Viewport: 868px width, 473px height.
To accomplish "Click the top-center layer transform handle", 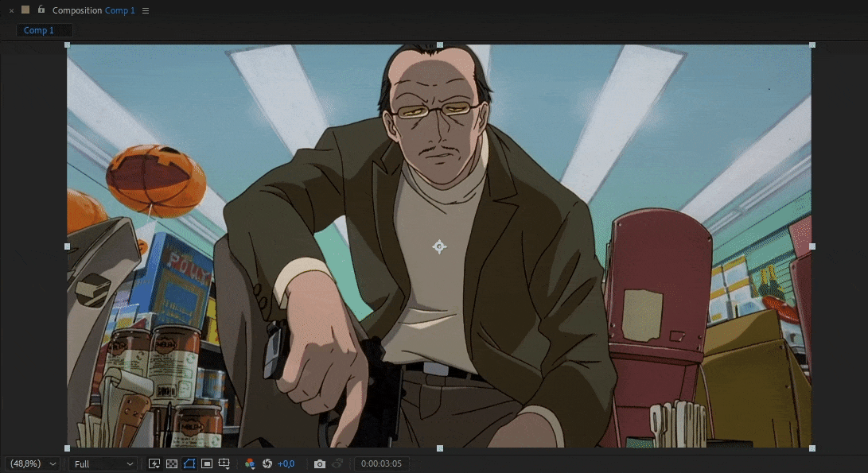I will click(x=440, y=45).
